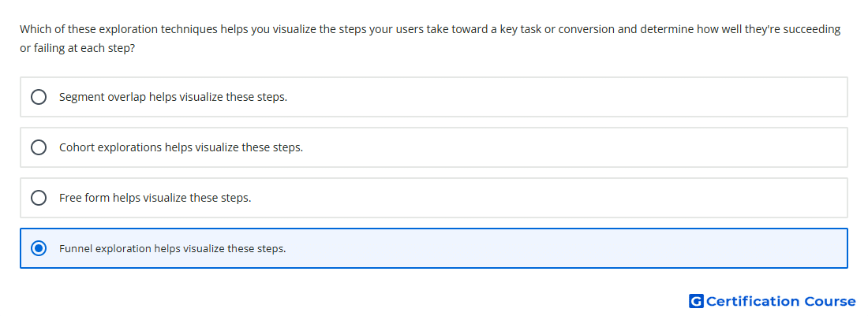Select the Free form radio button
This screenshot has height=316, width=868.
[39, 198]
